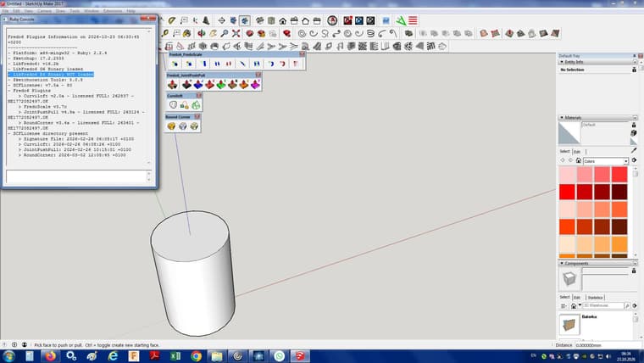Open Components navigation dropdown arrow
This screenshot has width=644, height=363.
[580, 305]
